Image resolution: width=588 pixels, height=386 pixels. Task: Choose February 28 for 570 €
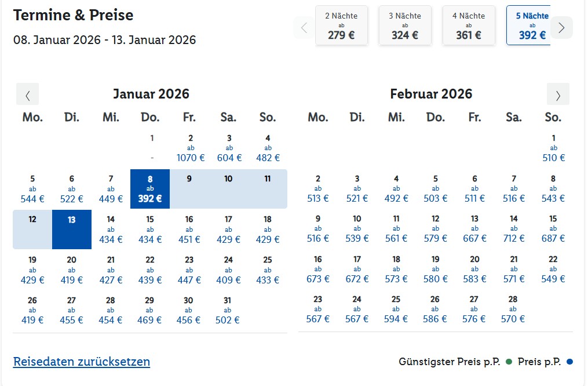(x=514, y=310)
